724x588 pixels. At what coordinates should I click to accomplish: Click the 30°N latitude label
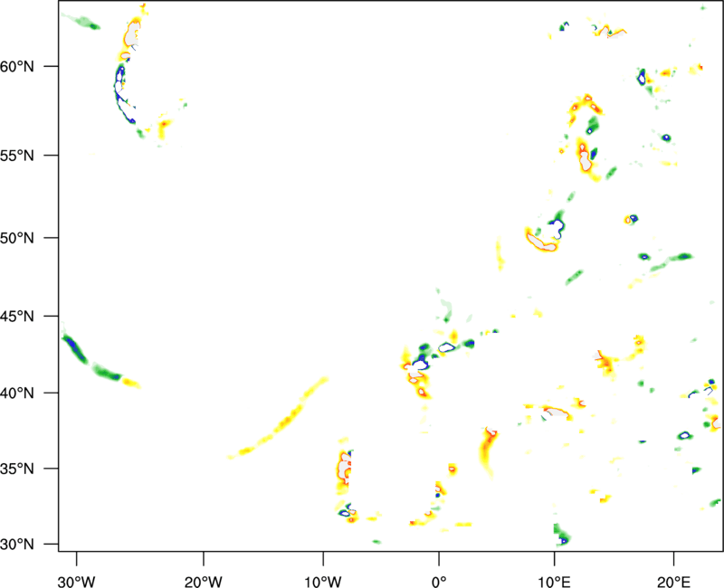pyautogui.click(x=17, y=545)
